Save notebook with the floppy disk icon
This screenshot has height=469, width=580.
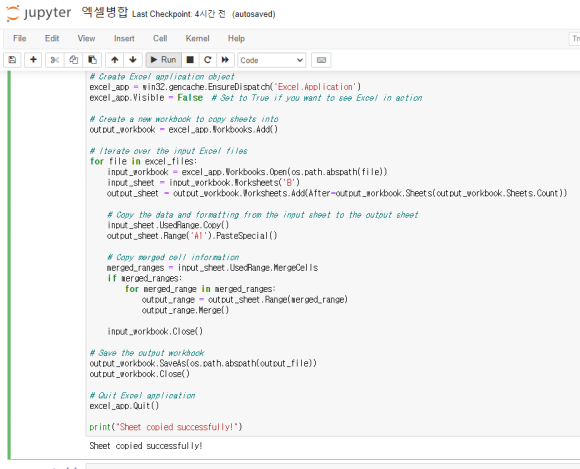(12, 60)
